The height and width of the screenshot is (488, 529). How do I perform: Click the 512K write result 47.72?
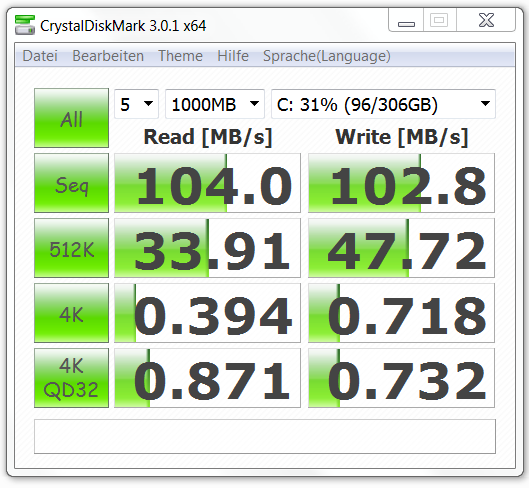click(x=401, y=248)
